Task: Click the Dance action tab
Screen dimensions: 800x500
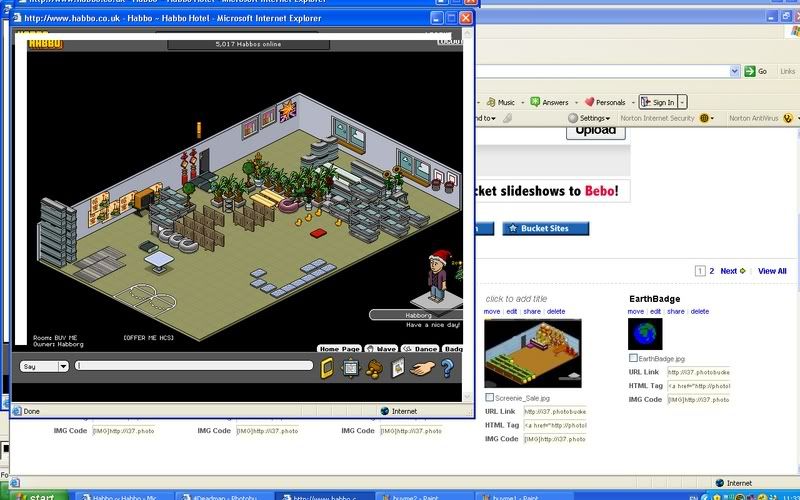Action: tap(420, 349)
